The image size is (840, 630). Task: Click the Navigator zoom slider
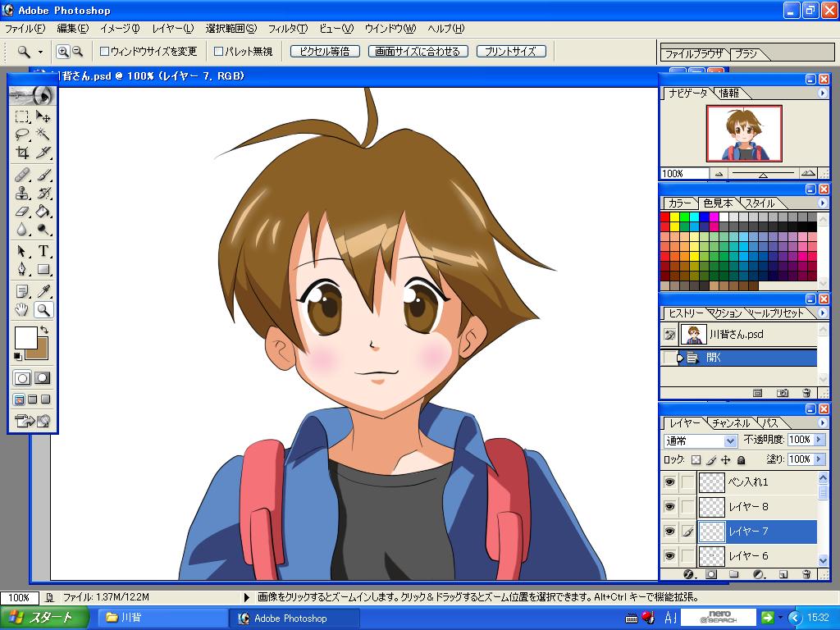click(763, 174)
